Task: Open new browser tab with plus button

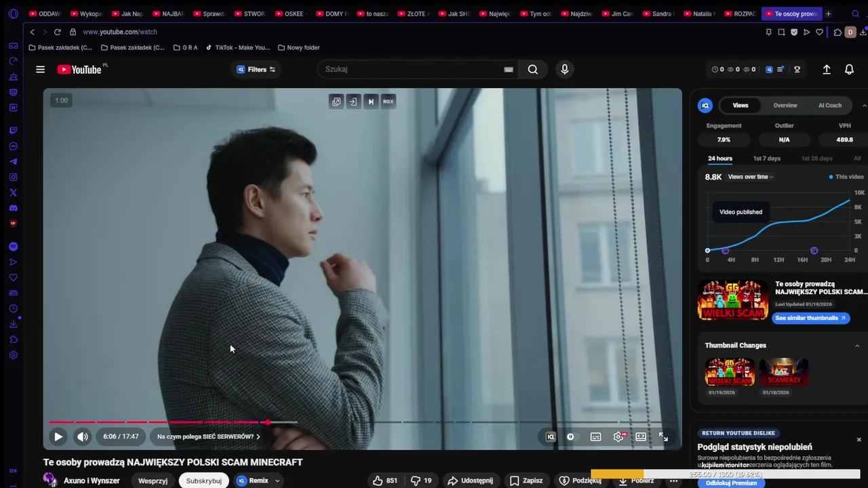Action: [x=828, y=14]
